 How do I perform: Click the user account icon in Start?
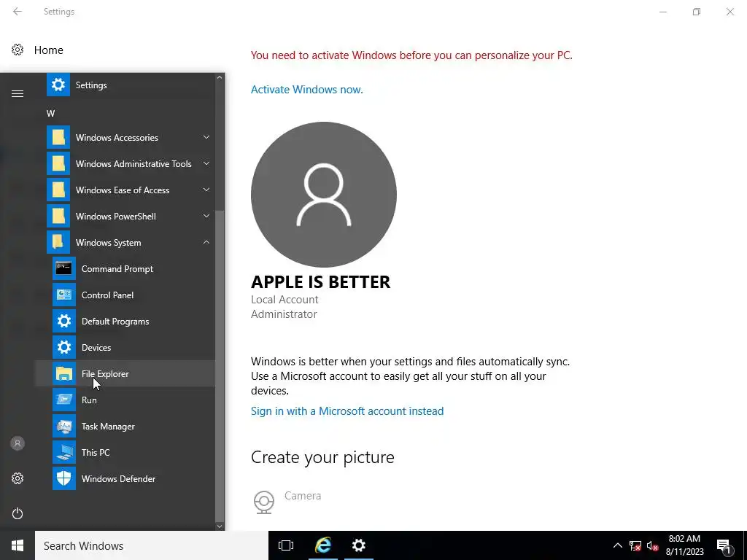pos(18,443)
